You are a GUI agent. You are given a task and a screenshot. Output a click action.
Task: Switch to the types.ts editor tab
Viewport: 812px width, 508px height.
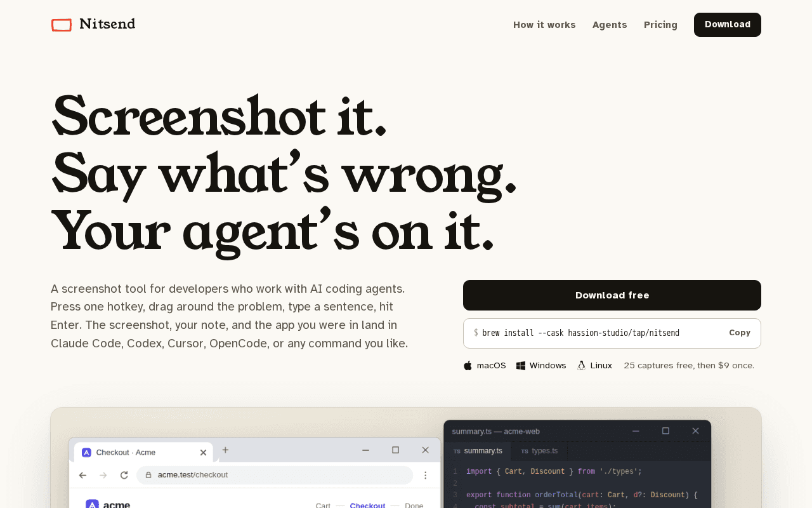539,451
